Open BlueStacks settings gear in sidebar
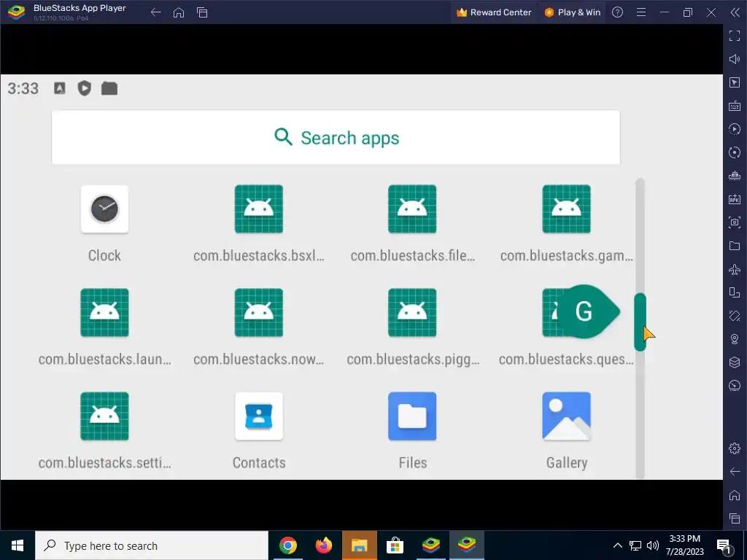The image size is (747, 560). [x=735, y=448]
